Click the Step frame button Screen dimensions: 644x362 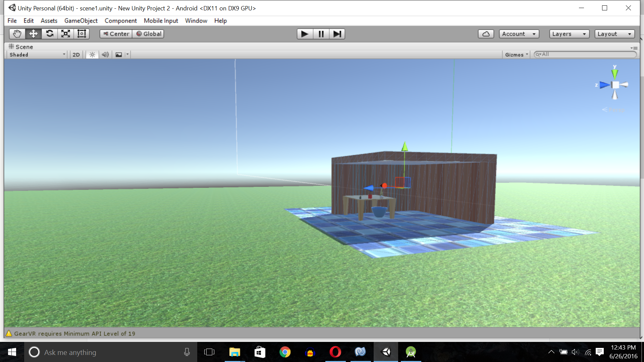coord(337,34)
